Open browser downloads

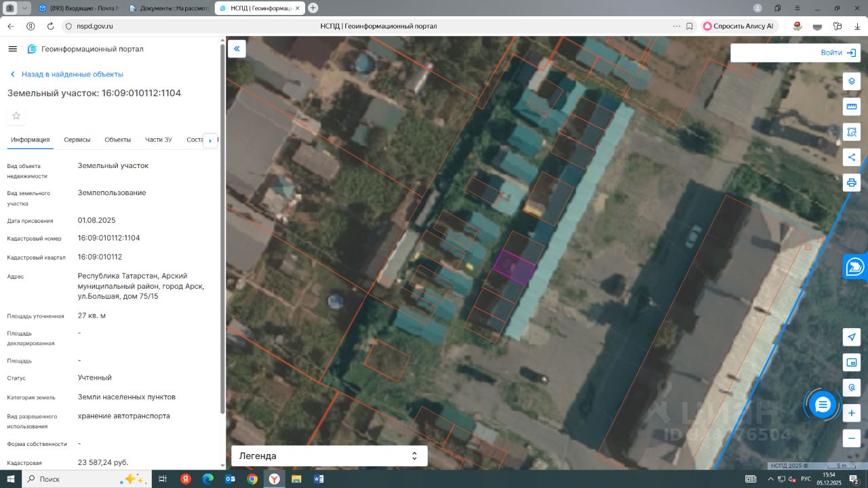click(x=857, y=26)
